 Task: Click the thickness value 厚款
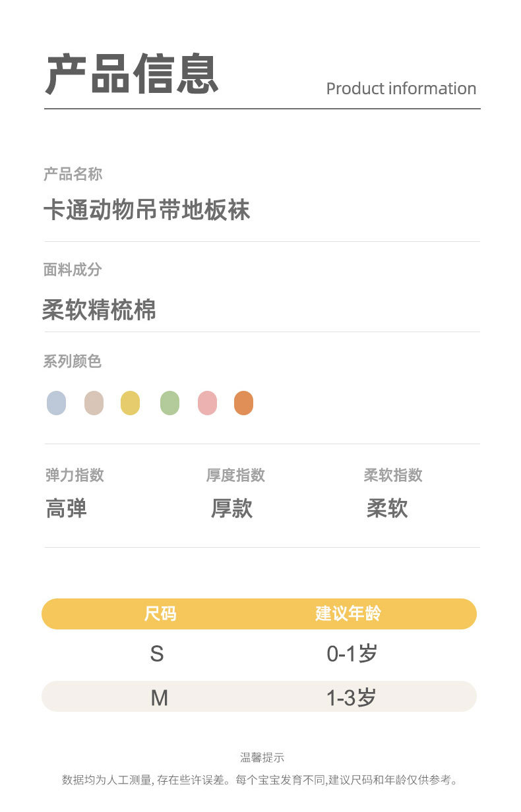click(x=232, y=509)
